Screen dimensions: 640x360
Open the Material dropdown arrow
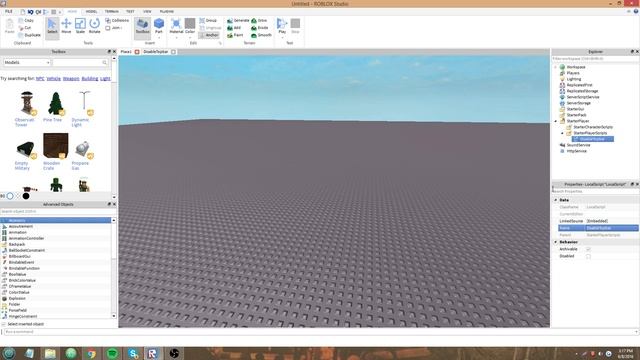click(x=176, y=38)
